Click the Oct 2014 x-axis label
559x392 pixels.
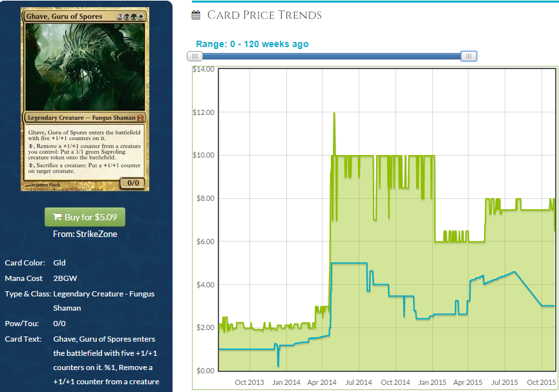point(396,382)
